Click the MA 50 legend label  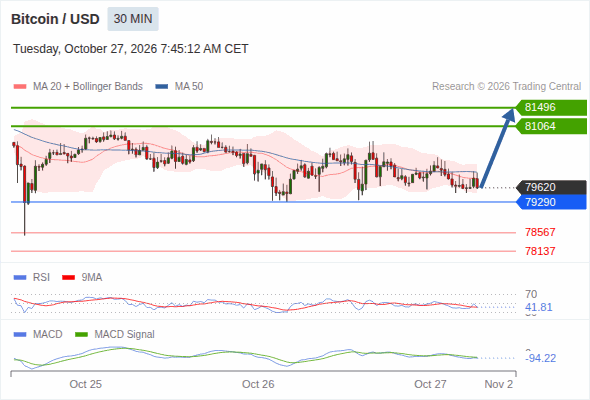point(189,87)
